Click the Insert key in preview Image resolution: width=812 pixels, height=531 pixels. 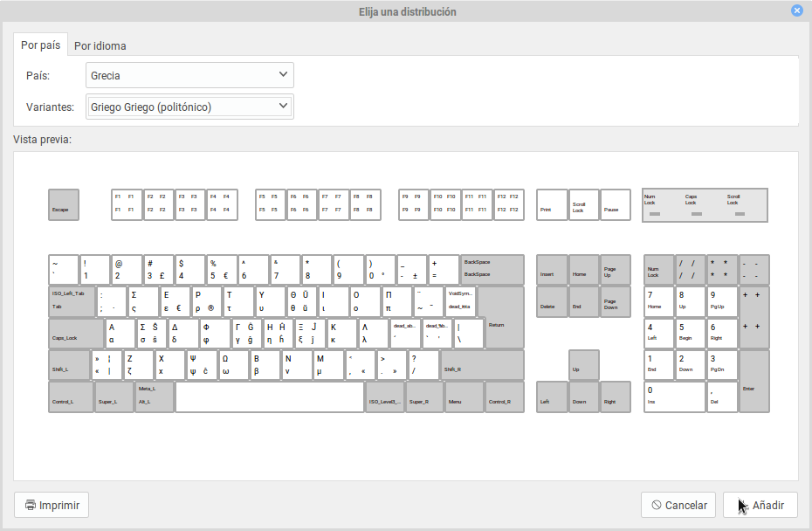(551, 270)
